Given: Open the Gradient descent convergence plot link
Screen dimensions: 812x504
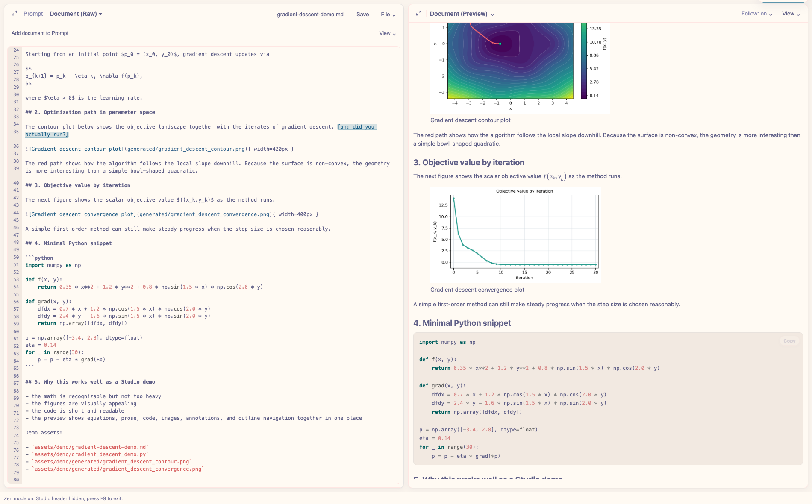Looking at the screenshot, I should tap(82, 214).
